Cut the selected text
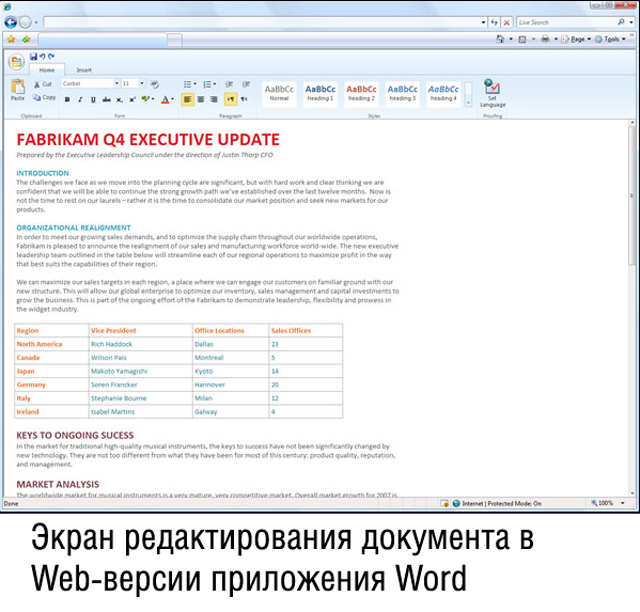 click(43, 84)
